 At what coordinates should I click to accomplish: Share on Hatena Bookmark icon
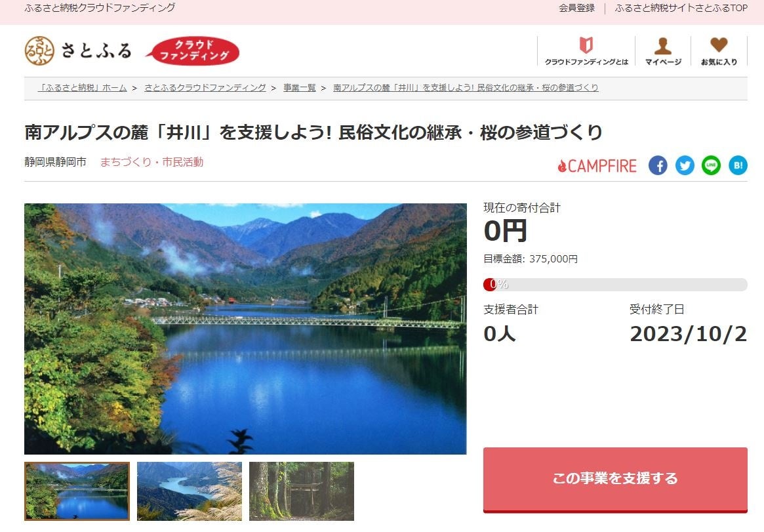[738, 166]
